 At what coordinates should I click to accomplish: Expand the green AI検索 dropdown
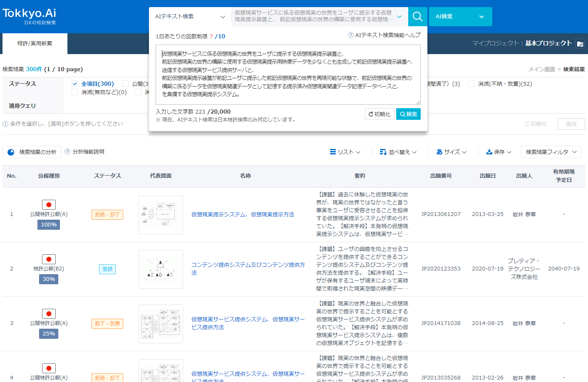460,16
